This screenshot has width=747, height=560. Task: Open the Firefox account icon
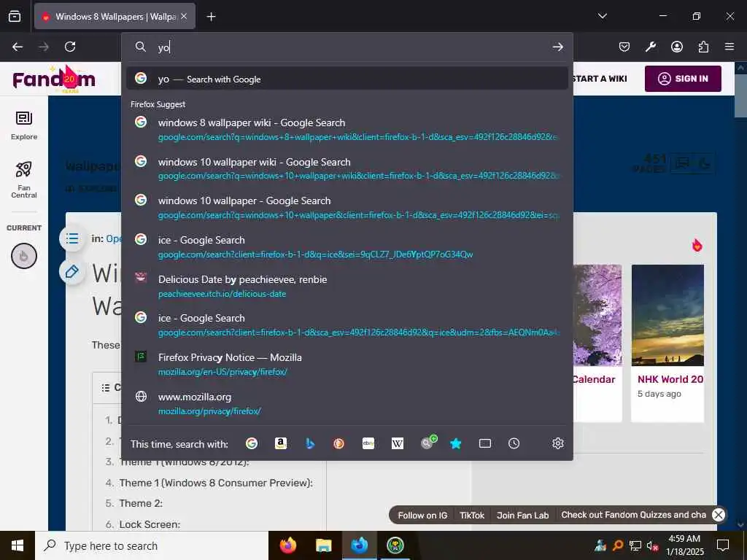coord(676,47)
